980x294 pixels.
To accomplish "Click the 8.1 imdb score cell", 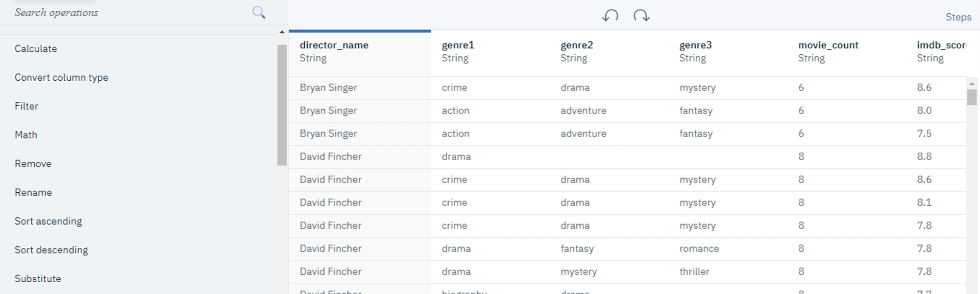I will [x=924, y=203].
